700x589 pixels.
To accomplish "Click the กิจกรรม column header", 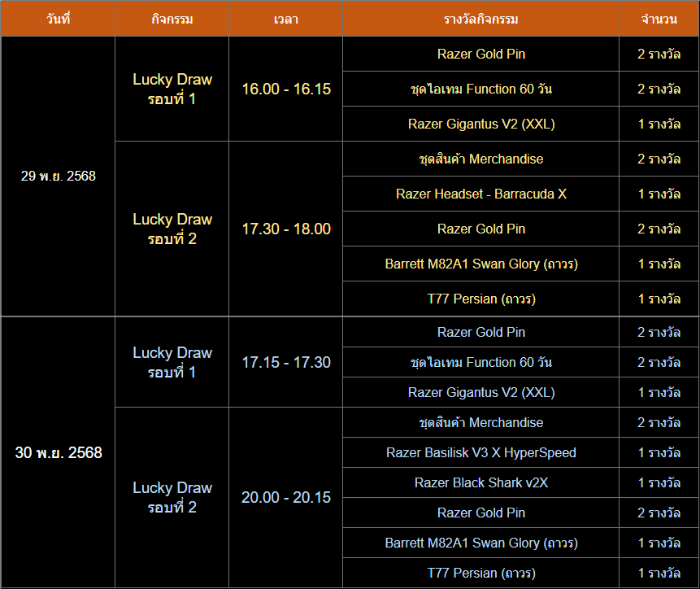I will point(172,19).
